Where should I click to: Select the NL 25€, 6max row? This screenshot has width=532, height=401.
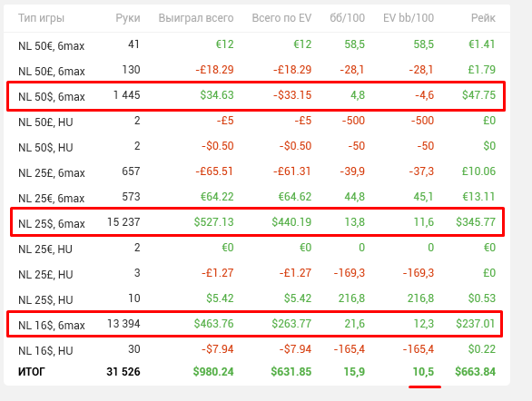pyautogui.click(x=257, y=197)
